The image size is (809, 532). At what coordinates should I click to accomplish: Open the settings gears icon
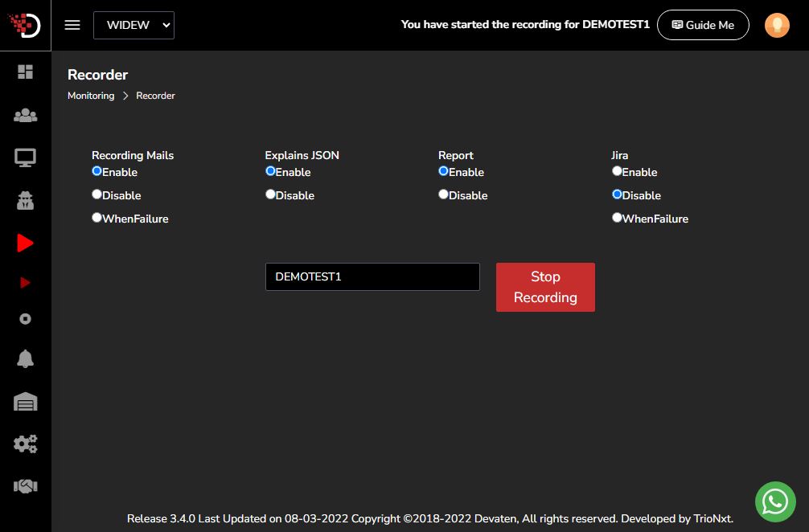click(x=25, y=444)
